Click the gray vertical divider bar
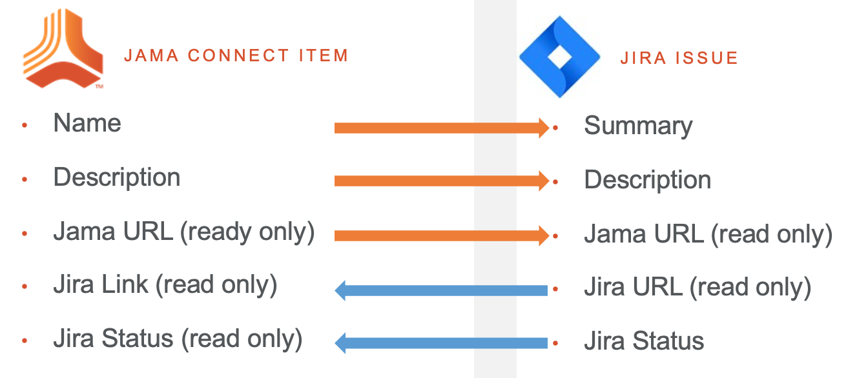868x378 pixels. pos(495,189)
